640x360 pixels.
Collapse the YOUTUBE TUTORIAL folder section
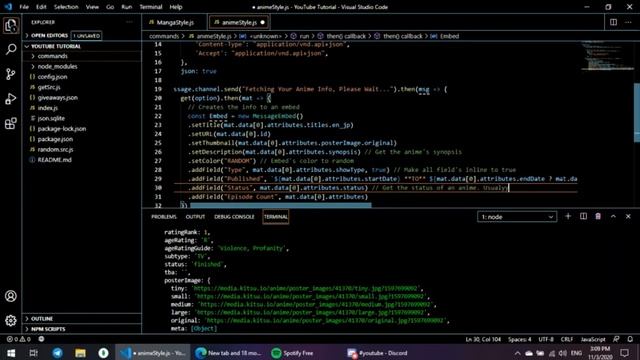click(x=56, y=46)
